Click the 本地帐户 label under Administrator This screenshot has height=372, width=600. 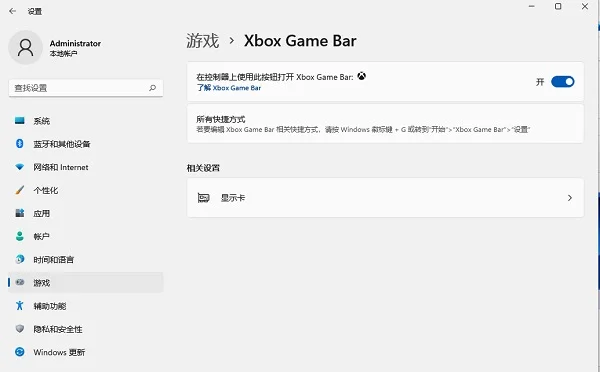(x=63, y=54)
